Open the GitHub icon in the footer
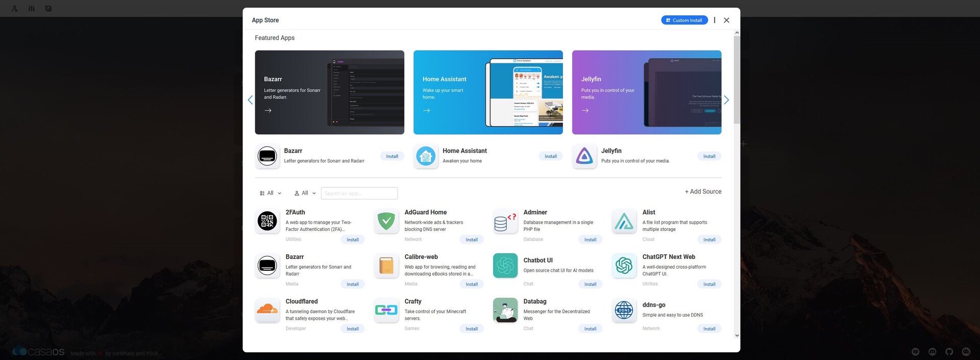The image size is (980, 360). [949, 352]
